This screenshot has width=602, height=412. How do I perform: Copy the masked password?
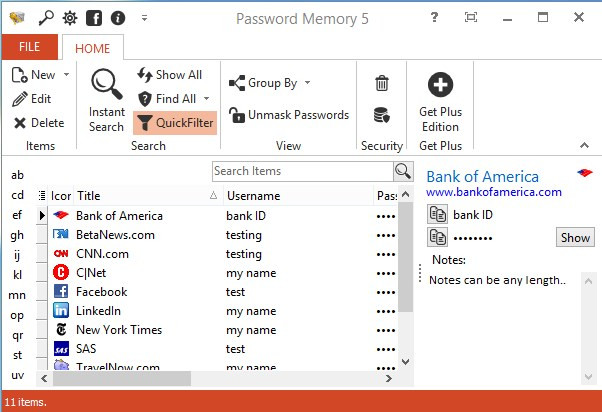pos(437,237)
